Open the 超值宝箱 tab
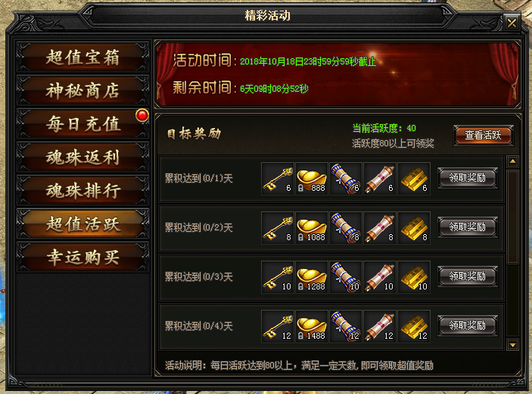Viewport: 532px width, 394px height. coord(82,57)
